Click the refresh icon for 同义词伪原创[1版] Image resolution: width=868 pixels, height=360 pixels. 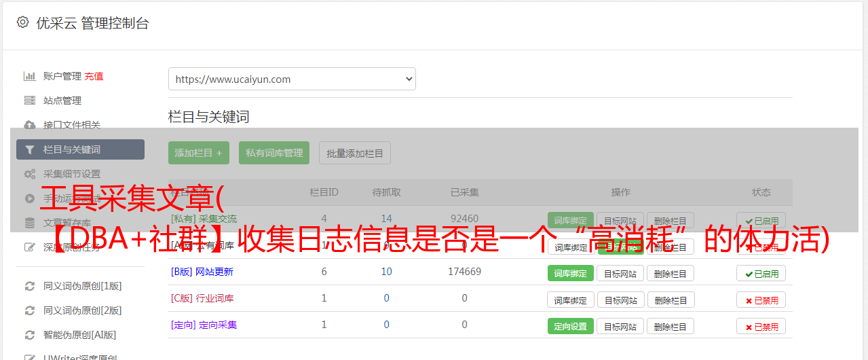tap(29, 286)
